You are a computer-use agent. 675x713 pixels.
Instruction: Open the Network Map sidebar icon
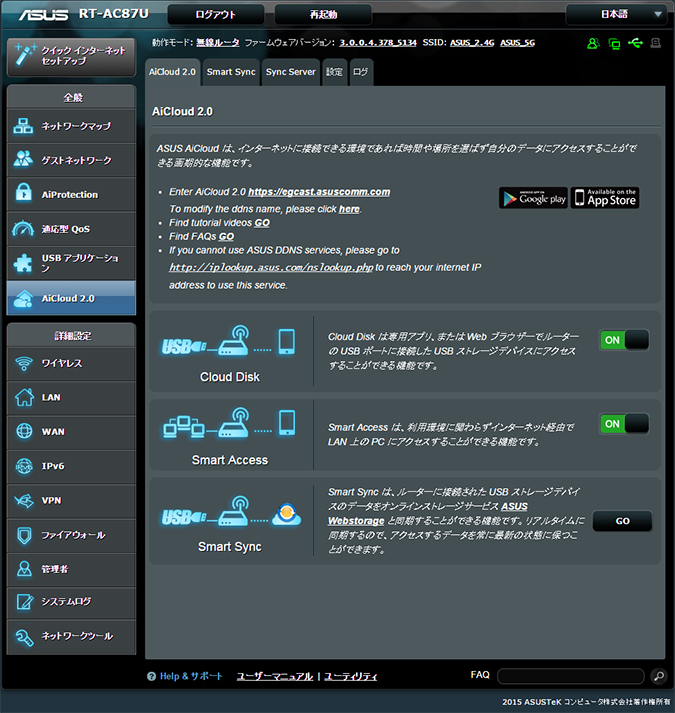[23, 126]
